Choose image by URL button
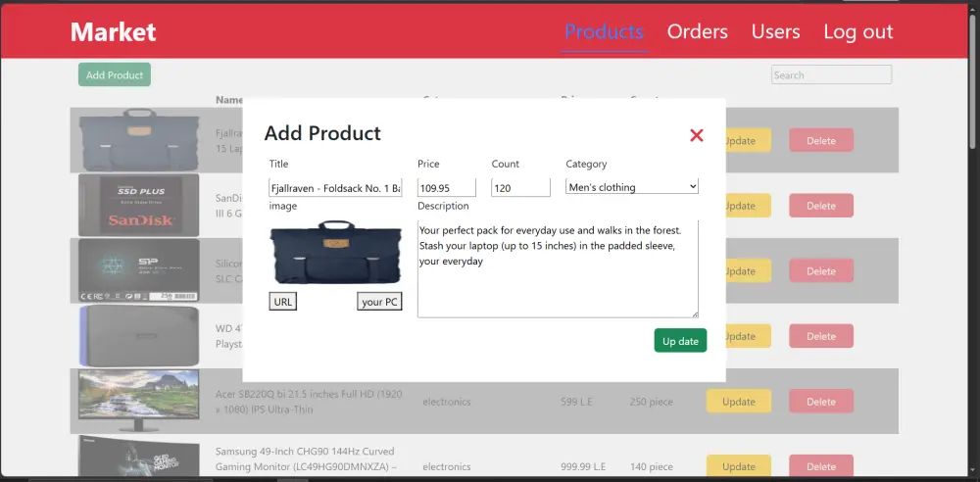Screen dimensions: 980x482 pyautogui.click(x=283, y=302)
